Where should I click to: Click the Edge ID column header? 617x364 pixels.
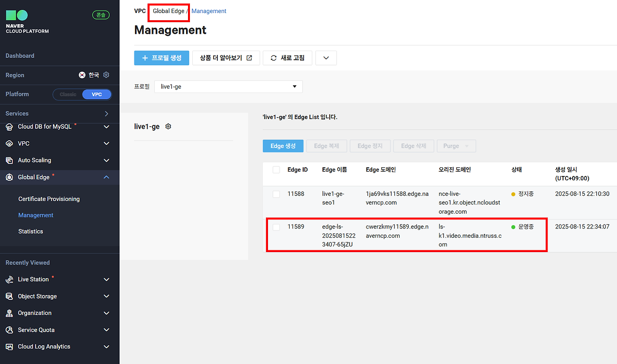pos(297,170)
